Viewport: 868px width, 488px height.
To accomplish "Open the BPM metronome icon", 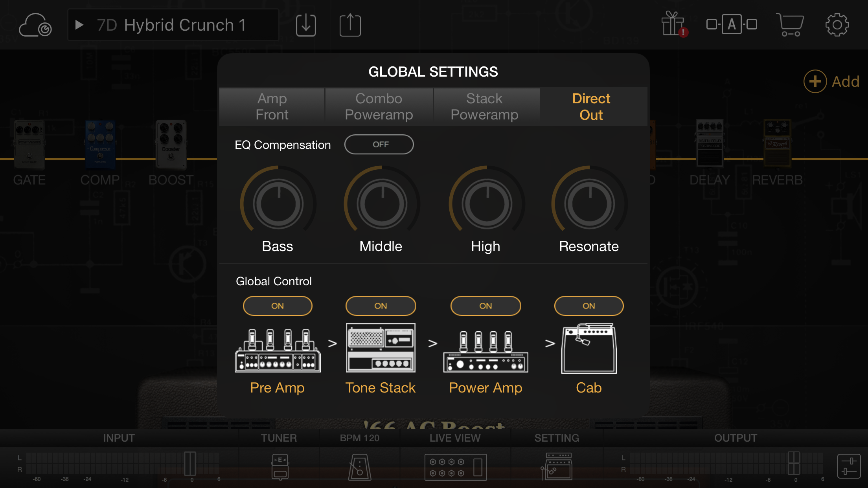I will click(x=359, y=467).
